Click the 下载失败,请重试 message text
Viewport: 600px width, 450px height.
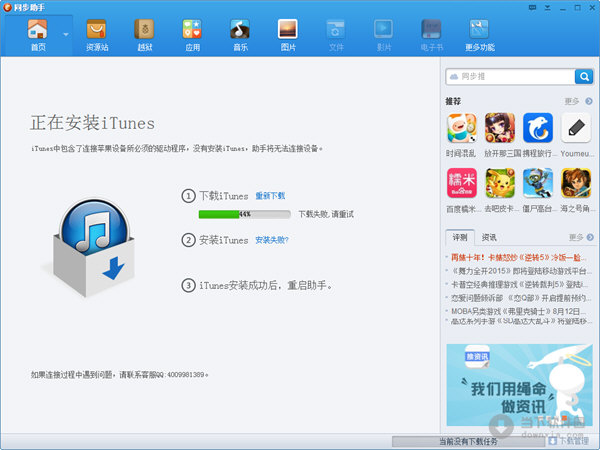326,214
